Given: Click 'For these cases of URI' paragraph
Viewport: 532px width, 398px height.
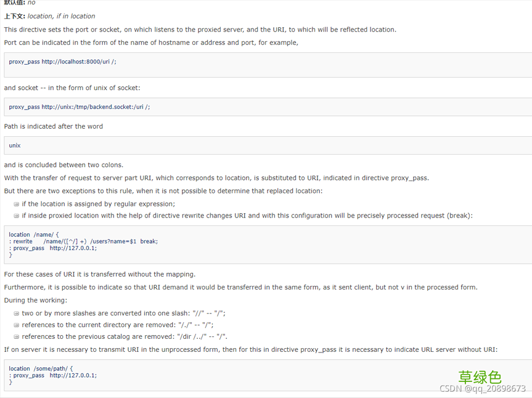Looking at the screenshot, I should 100,274.
